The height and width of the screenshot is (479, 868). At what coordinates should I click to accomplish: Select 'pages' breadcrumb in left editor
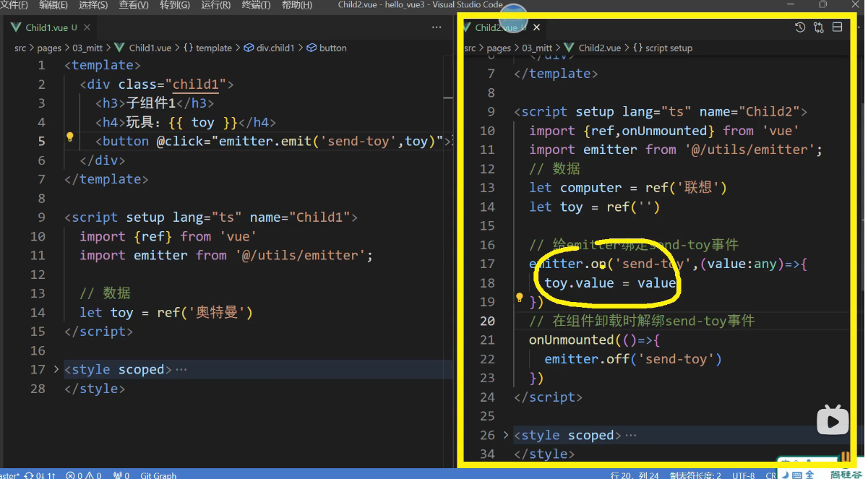tap(49, 48)
